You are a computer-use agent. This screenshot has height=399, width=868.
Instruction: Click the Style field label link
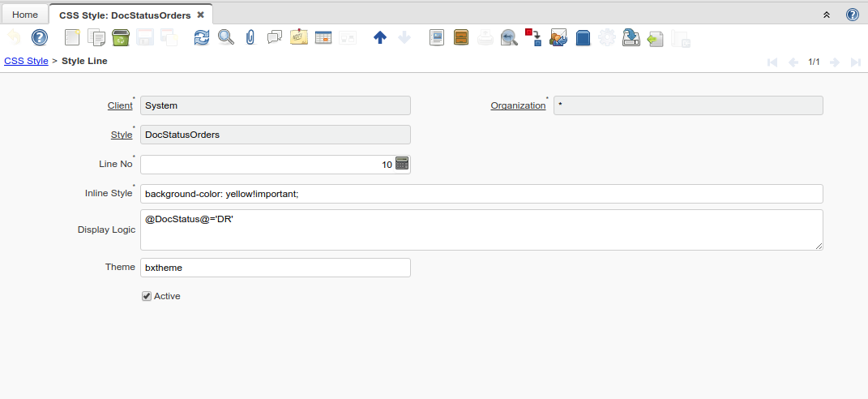coord(122,135)
